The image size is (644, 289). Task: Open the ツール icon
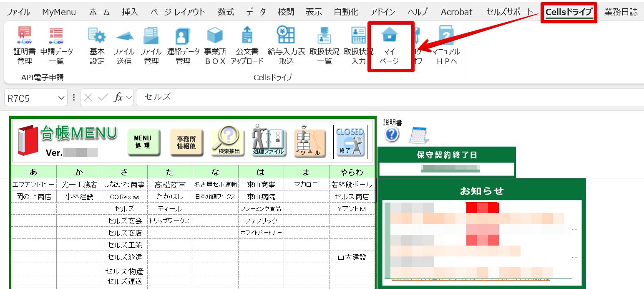point(309,141)
